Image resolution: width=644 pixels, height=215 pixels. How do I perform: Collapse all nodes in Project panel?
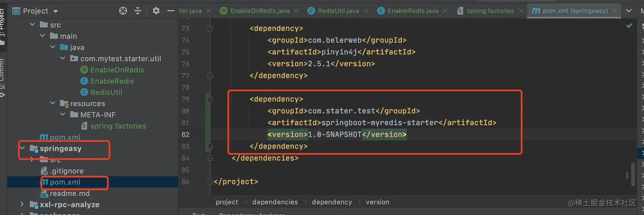tap(138, 11)
